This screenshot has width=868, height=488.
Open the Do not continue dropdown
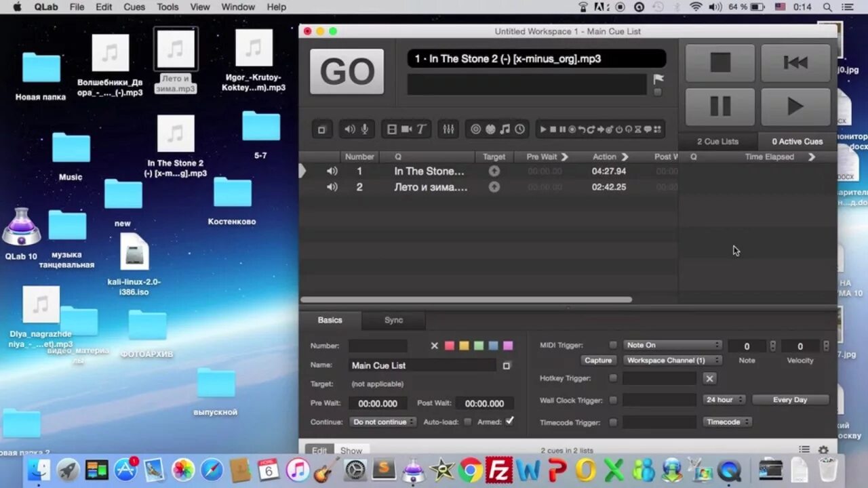[383, 422]
